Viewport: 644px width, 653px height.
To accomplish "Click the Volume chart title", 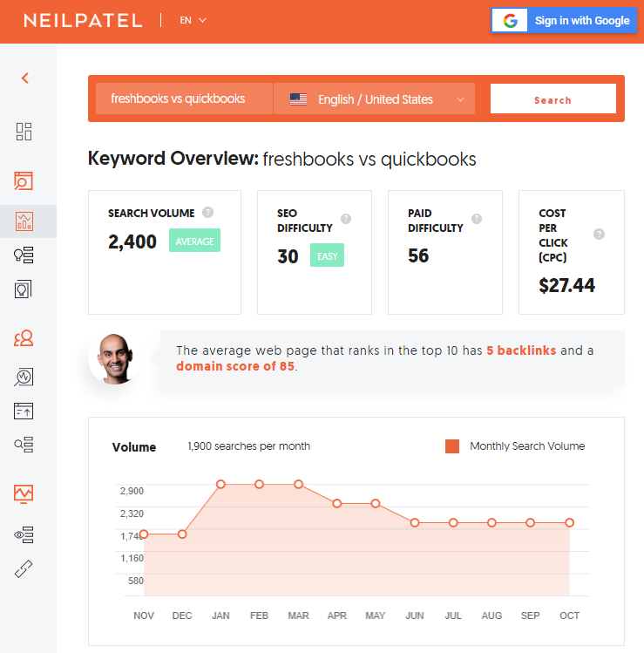I will [134, 447].
